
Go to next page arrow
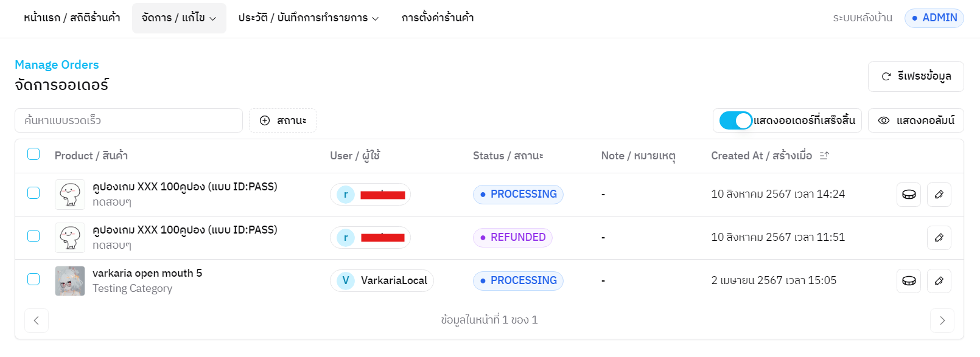(x=942, y=321)
